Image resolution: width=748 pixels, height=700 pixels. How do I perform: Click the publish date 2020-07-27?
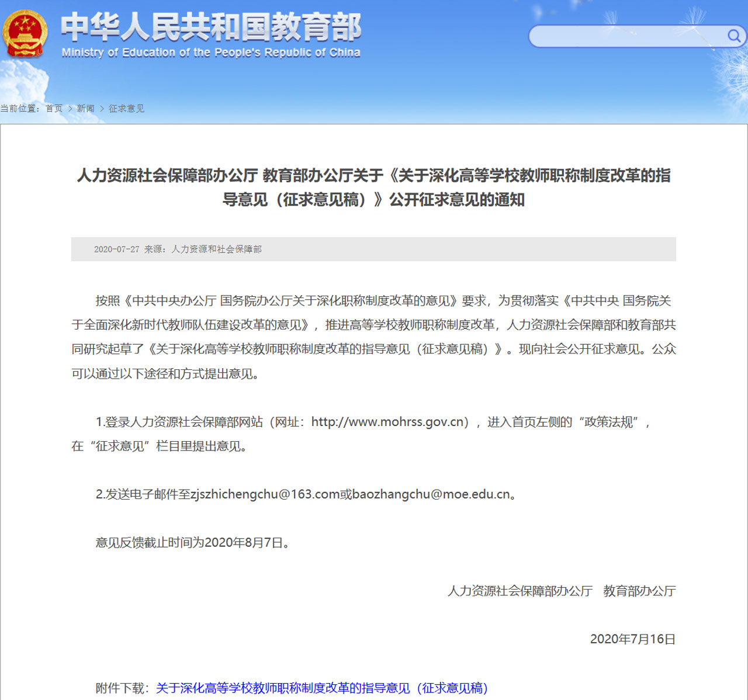[x=117, y=249]
